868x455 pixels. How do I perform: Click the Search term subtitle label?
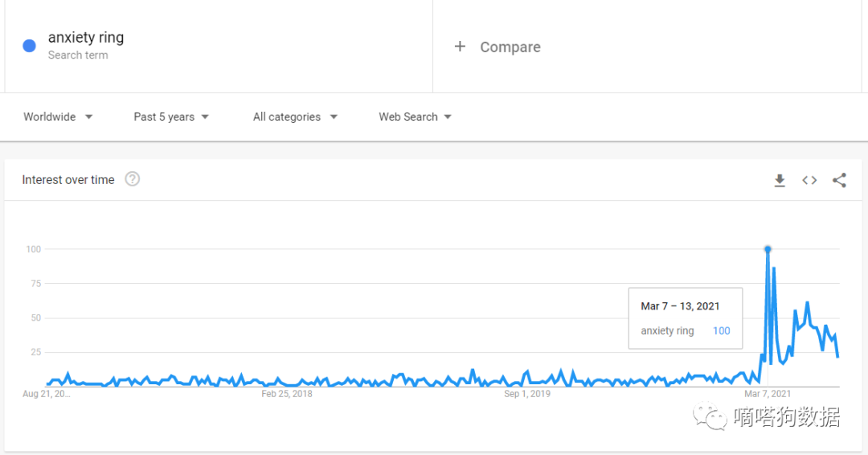[78, 55]
